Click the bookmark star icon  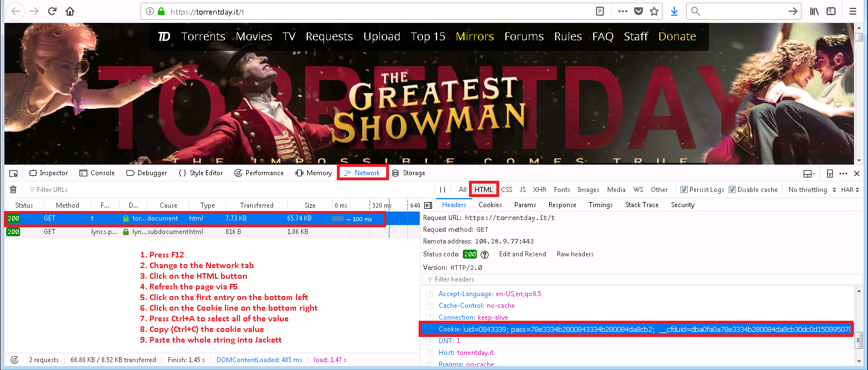tap(654, 11)
